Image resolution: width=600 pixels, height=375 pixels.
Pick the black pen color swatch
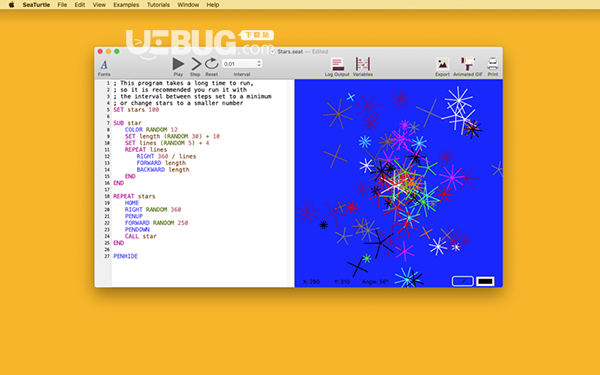485,281
